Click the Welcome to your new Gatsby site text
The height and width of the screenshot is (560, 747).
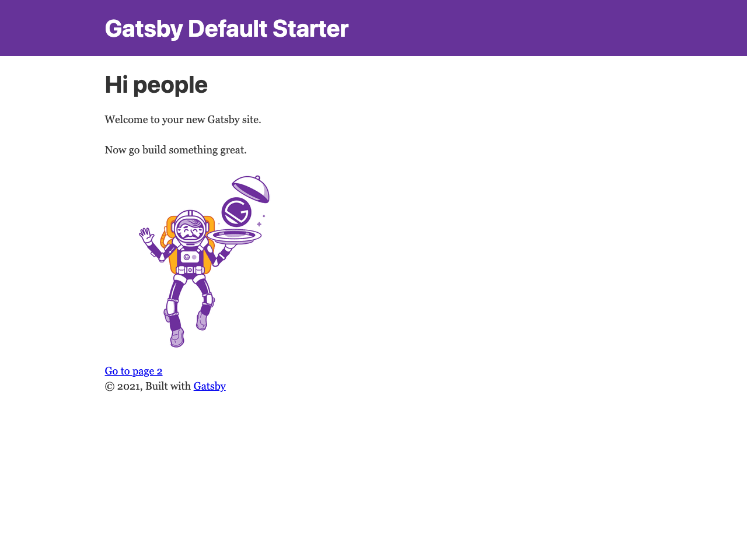click(183, 118)
